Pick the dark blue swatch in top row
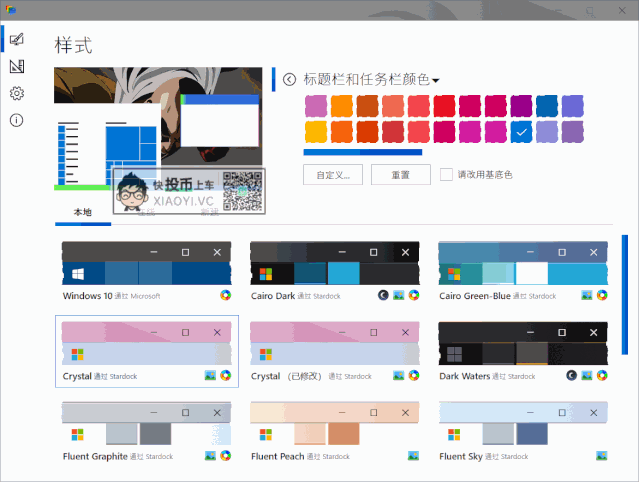 (547, 106)
